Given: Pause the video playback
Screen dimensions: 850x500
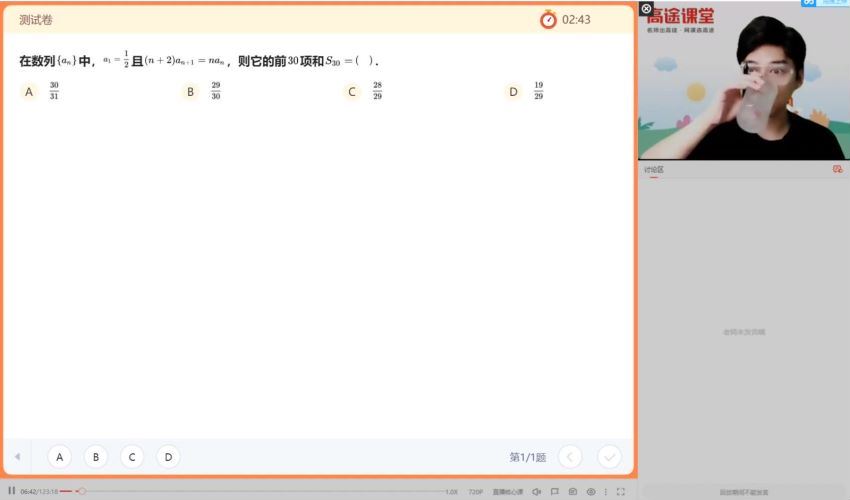Looking at the screenshot, I should click(x=12, y=491).
